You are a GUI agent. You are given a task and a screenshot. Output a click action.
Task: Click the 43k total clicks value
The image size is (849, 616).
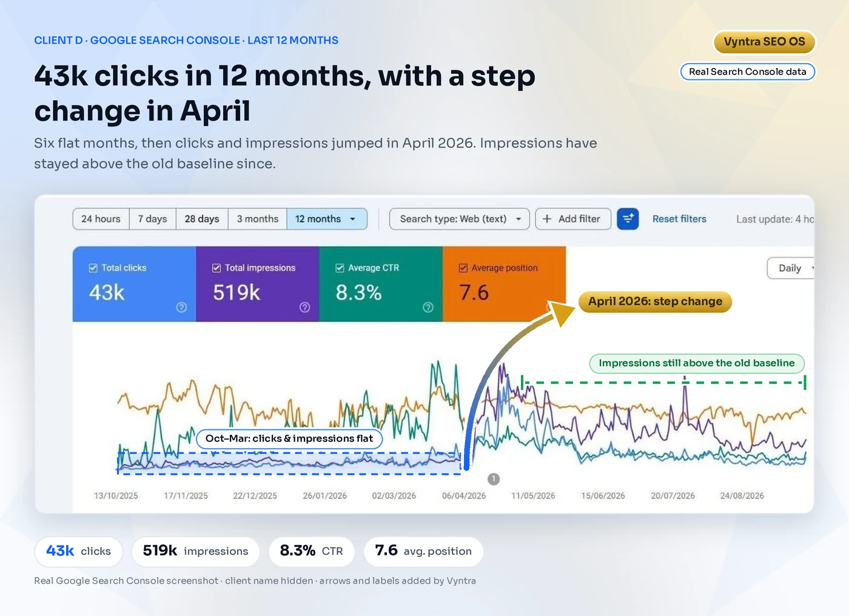pos(107,293)
